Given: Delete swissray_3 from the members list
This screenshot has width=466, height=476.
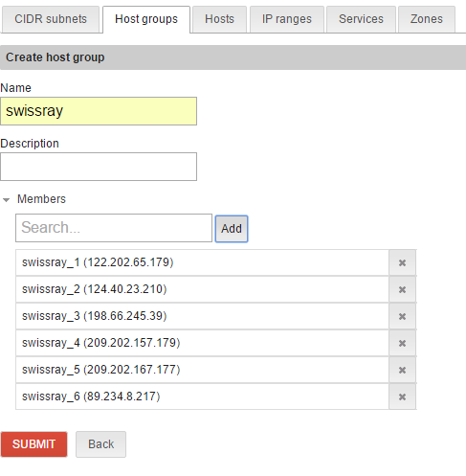Looking at the screenshot, I should 402,316.
